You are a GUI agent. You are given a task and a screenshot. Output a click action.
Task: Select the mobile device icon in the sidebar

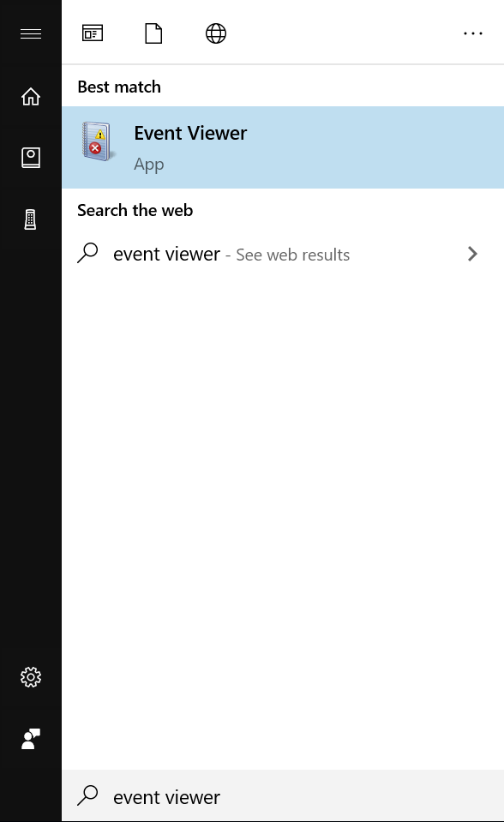click(x=31, y=219)
